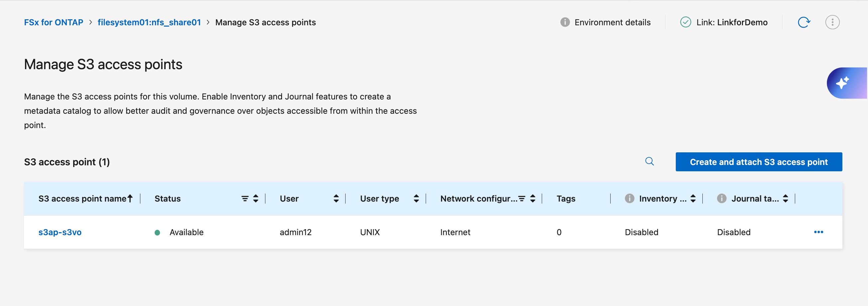
Task: Go to FSx for ONTAP breadcrumb
Action: (x=54, y=22)
